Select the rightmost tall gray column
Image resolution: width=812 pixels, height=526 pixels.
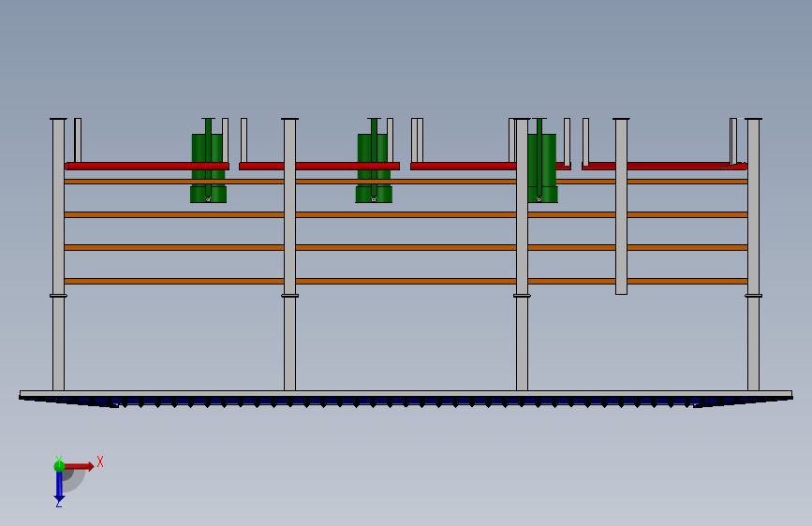click(x=754, y=255)
